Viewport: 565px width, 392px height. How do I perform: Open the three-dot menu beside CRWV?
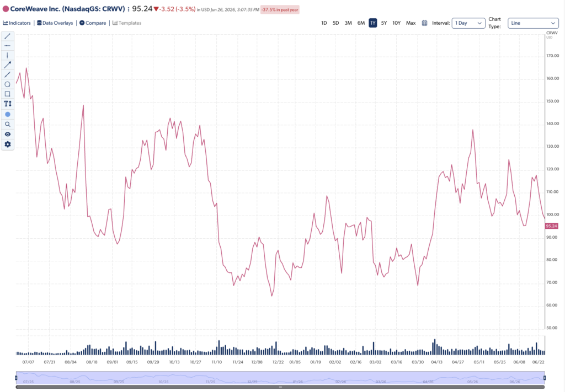tap(128, 9)
